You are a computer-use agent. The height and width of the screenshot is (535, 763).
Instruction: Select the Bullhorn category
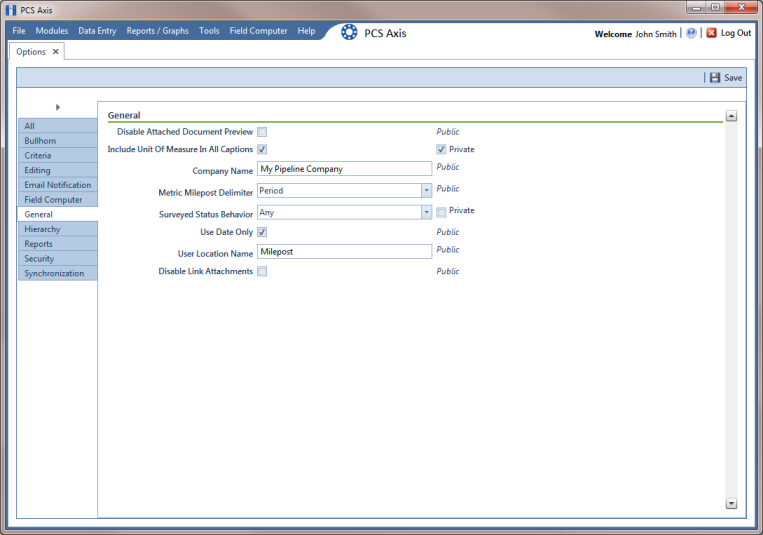point(57,140)
